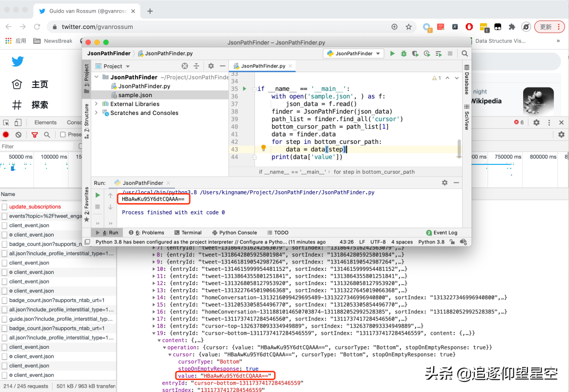Bookmark page with star icon in Chrome
569x392 pixels.
[409, 27]
